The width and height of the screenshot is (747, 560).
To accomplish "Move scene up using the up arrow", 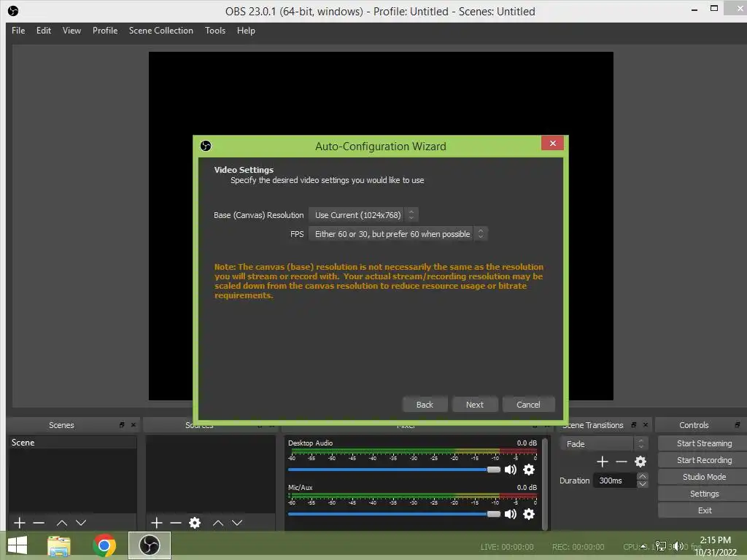I will (61, 523).
